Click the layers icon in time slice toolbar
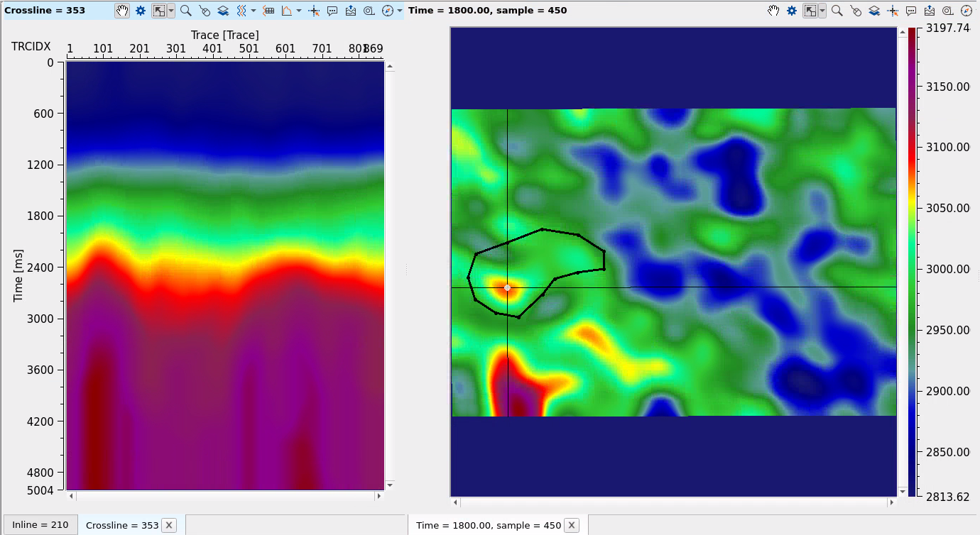This screenshot has width=980, height=535. pyautogui.click(x=874, y=11)
